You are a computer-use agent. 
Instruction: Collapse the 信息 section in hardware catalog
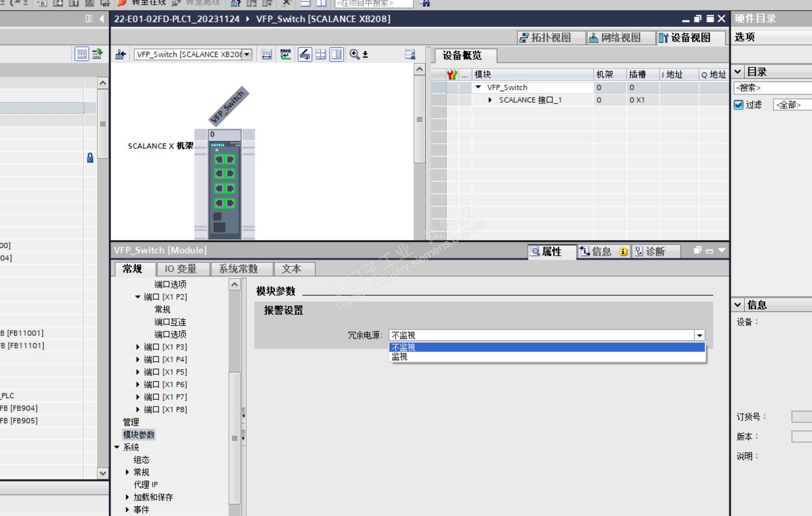point(738,304)
